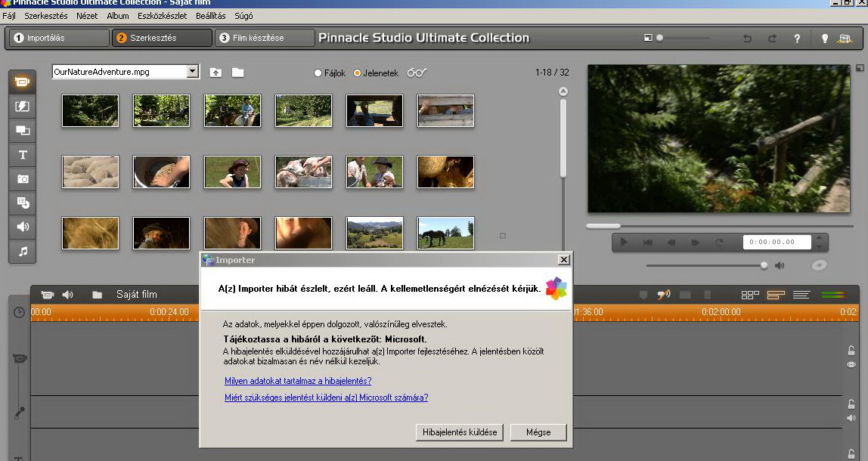Open the Fájl menu
The image size is (868, 461).
(x=9, y=16)
